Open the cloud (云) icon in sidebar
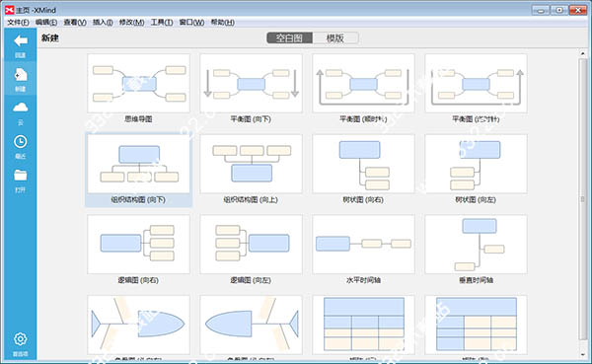Image resolution: width=592 pixels, height=364 pixels. [21, 108]
